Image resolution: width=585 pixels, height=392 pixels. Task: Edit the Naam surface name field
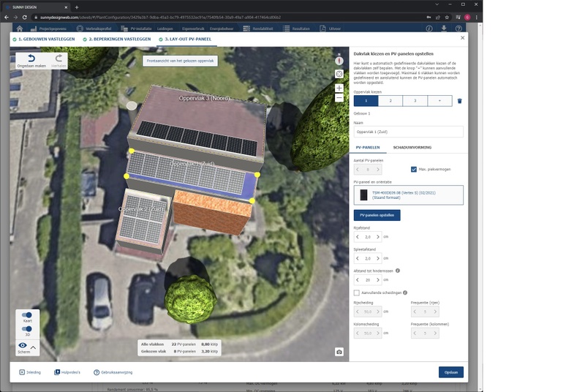409,132
